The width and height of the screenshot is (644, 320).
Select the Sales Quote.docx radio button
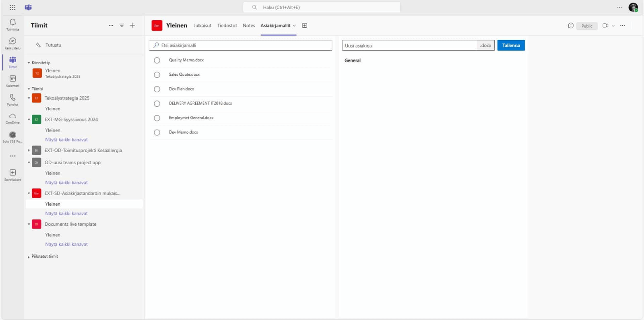(157, 75)
